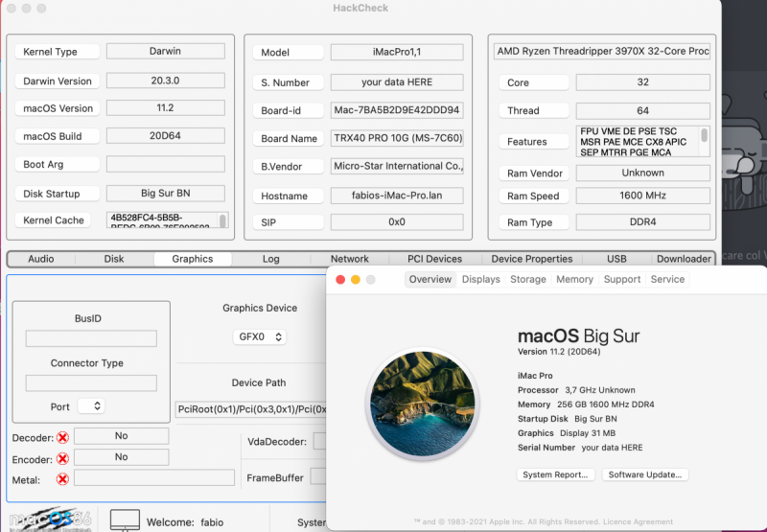Click the macOS Build label
This screenshot has width=767, height=532.
58,136
